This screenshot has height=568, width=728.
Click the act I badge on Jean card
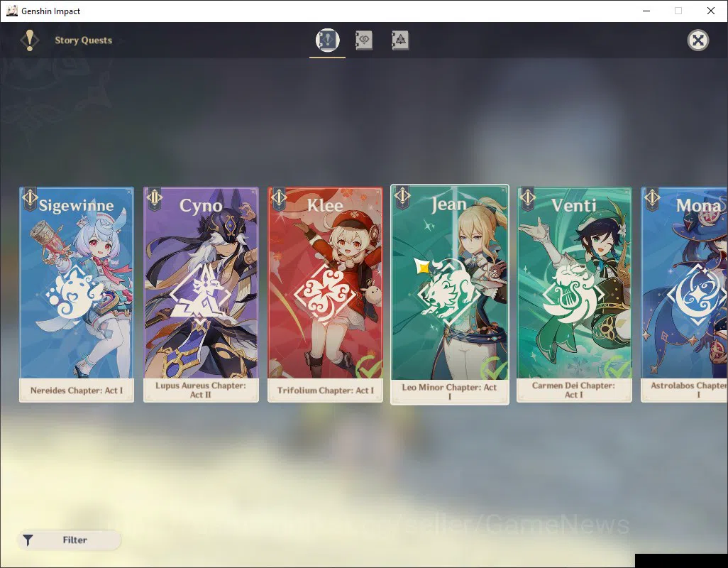[x=402, y=197]
